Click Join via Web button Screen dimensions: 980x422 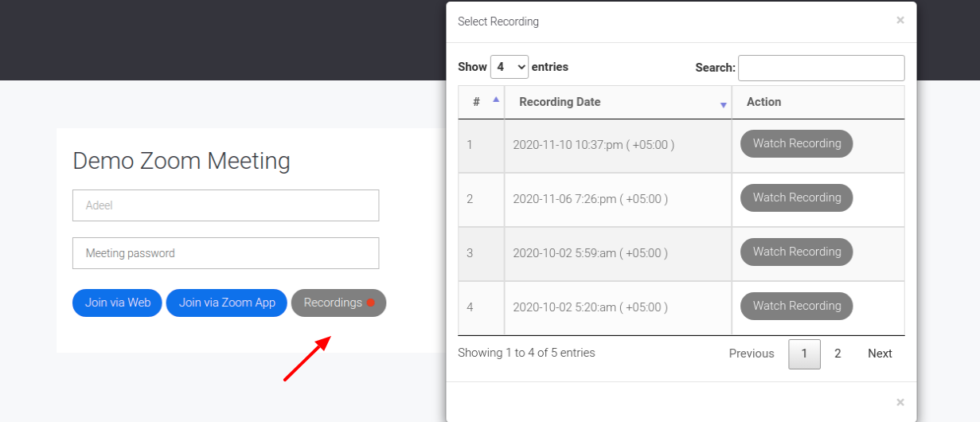118,303
